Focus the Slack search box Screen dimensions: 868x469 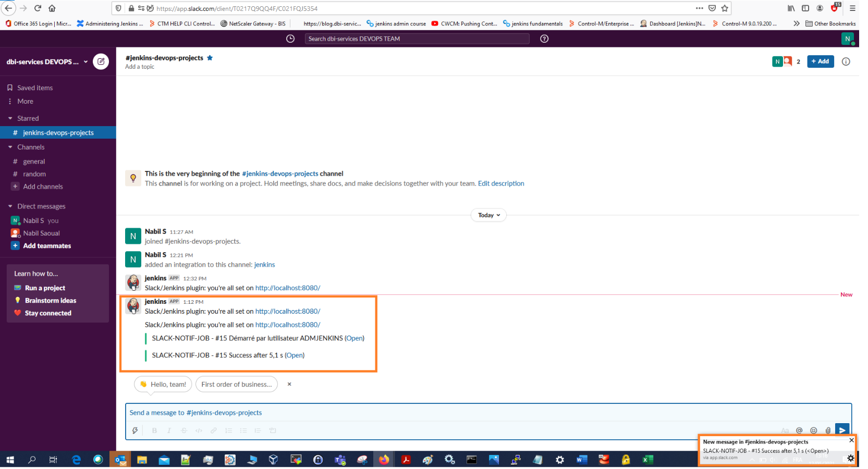click(x=417, y=39)
